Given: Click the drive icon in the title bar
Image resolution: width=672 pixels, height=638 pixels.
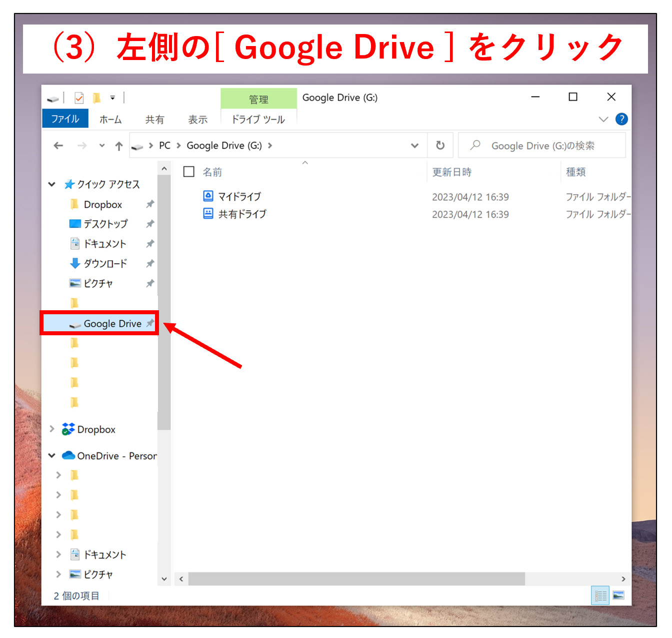Looking at the screenshot, I should 52,99.
